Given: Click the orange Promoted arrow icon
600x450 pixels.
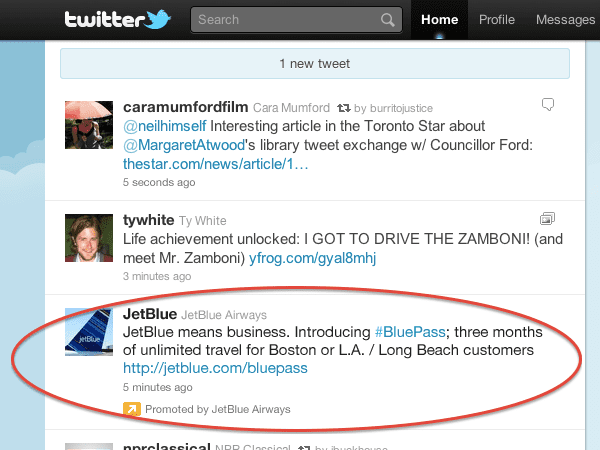Looking at the screenshot, I should point(132,408).
